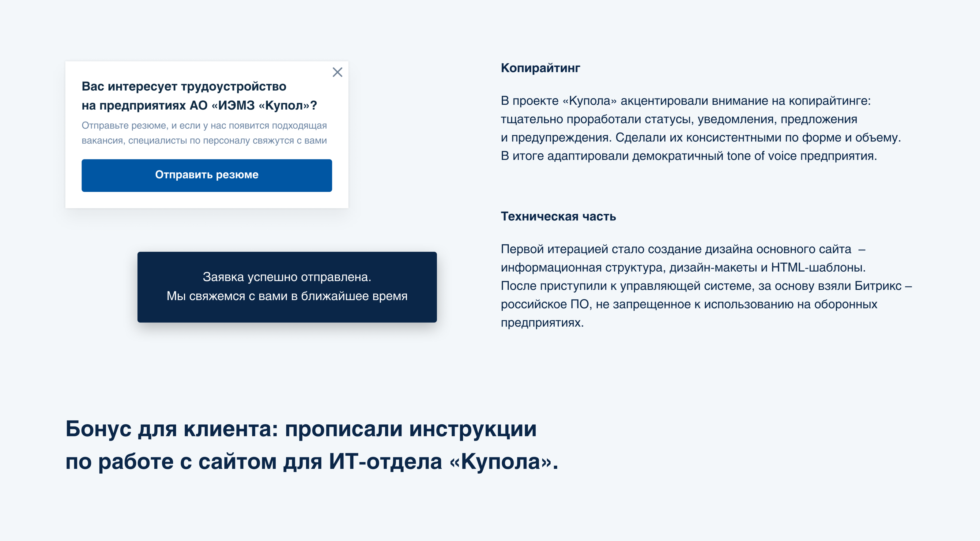Click the line «В проекте Купола акцентировали»

(x=686, y=101)
